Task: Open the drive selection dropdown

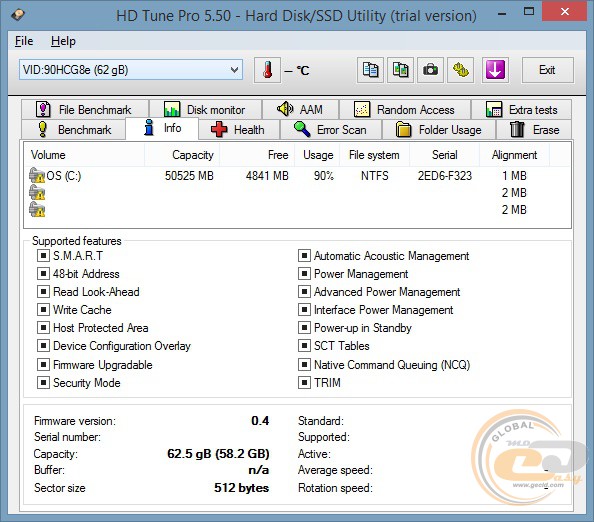Action: click(x=131, y=70)
